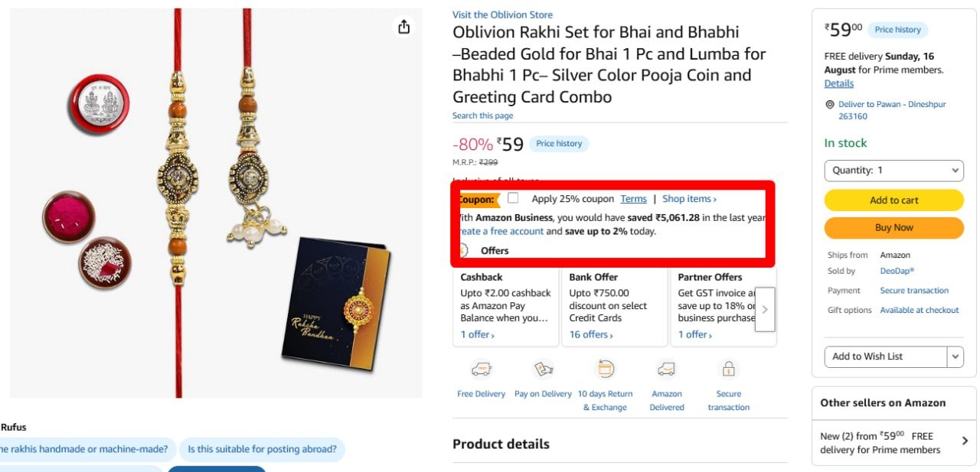Click the Amazon Delivered icon
Viewport: 980px width, 472px height.
(x=666, y=369)
